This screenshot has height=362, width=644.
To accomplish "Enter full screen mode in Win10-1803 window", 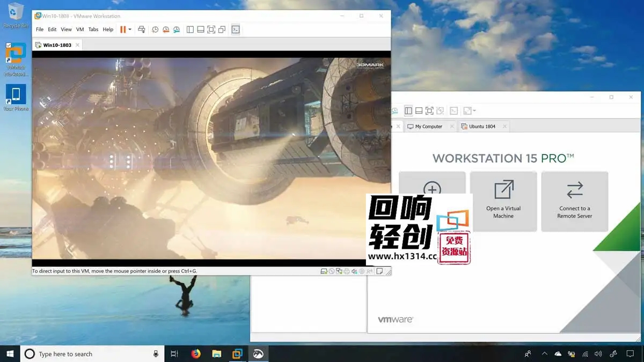I will point(211,29).
